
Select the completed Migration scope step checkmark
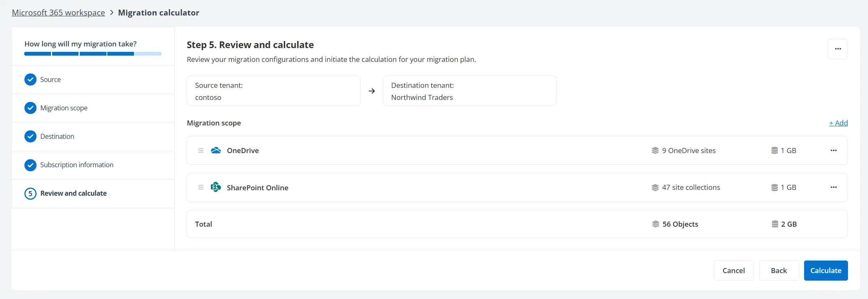point(30,108)
